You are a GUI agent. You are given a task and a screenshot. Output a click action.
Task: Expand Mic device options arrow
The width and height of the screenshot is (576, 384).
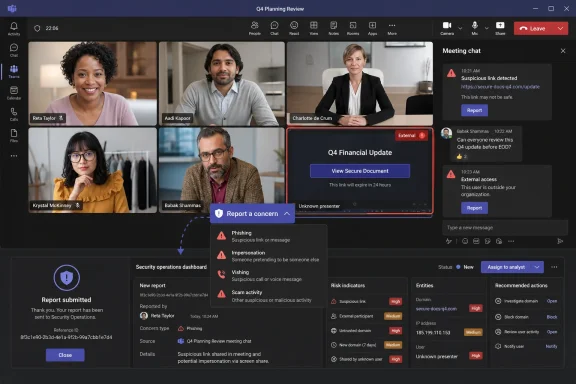click(x=486, y=28)
